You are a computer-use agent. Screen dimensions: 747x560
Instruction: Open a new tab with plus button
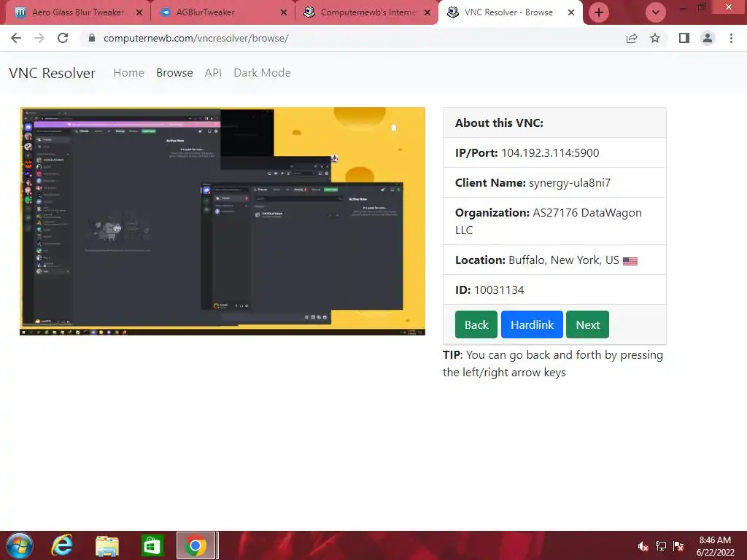pyautogui.click(x=599, y=12)
